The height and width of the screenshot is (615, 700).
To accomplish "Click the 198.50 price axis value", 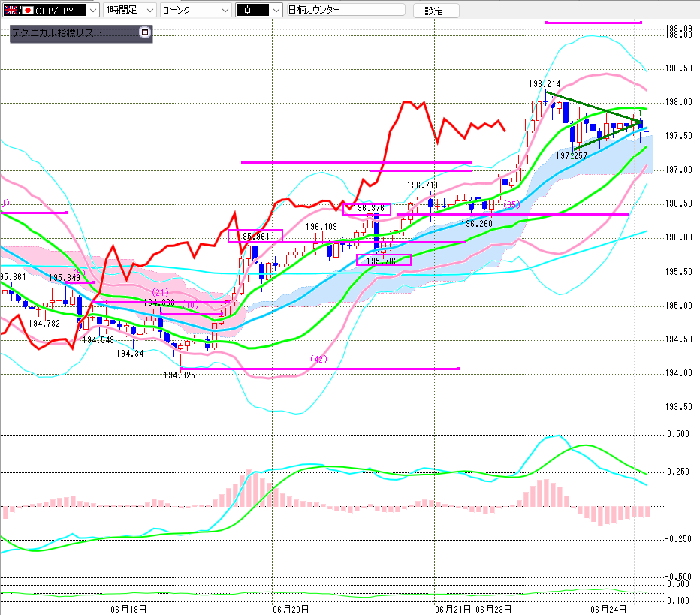I will 678,68.
